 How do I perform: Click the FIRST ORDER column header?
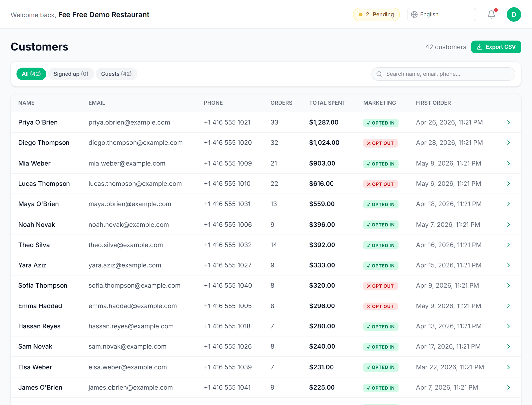tap(433, 103)
